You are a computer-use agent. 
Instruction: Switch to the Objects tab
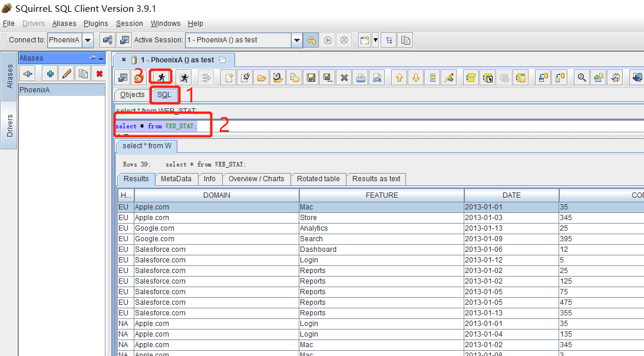click(132, 95)
